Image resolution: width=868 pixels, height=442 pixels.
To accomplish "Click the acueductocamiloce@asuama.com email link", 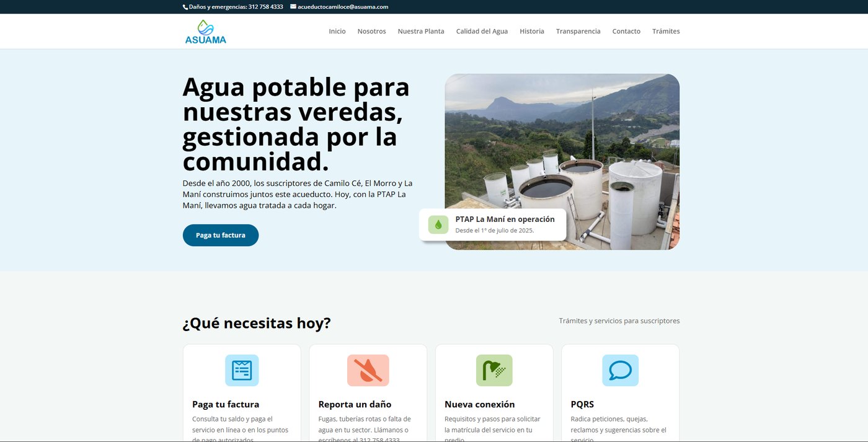I will click(343, 7).
